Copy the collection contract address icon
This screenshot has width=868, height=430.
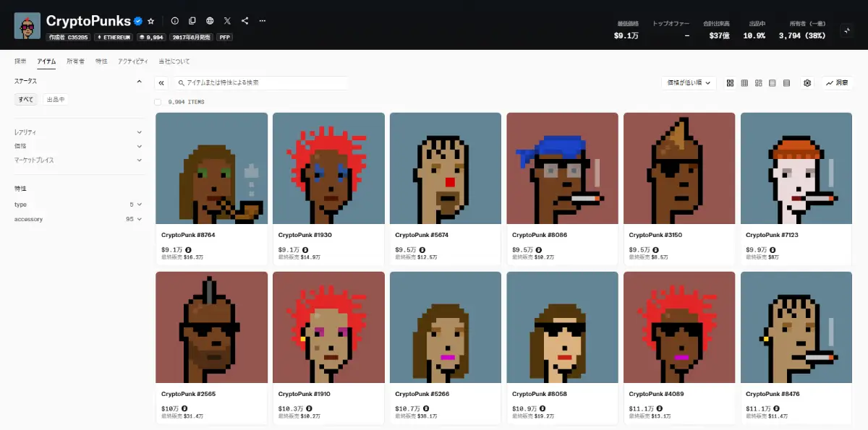192,21
